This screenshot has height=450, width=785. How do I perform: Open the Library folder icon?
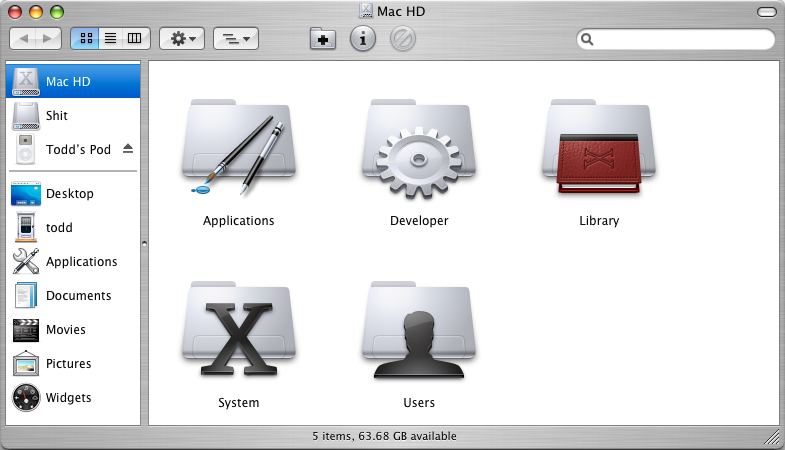pyautogui.click(x=599, y=146)
